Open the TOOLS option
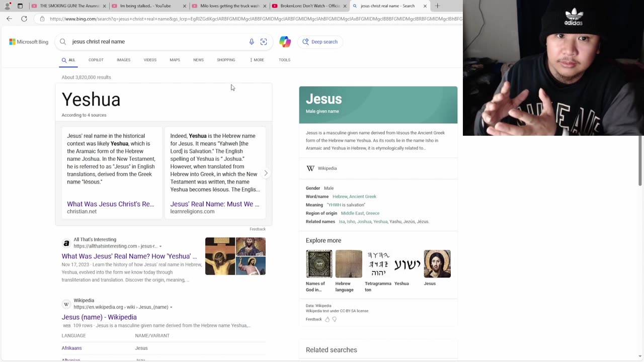This screenshot has height=362, width=644. pyautogui.click(x=284, y=60)
